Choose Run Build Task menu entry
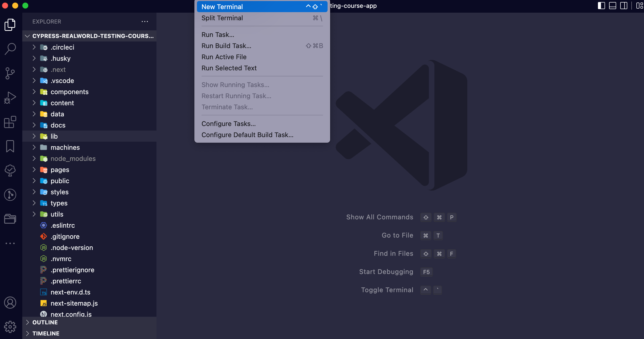Screen dimensions: 644x339 [226, 46]
